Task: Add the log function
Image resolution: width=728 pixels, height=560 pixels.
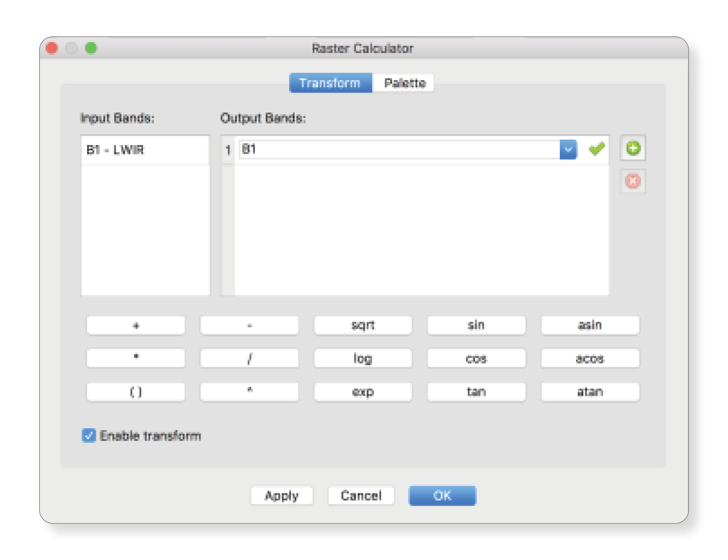Action: [363, 358]
